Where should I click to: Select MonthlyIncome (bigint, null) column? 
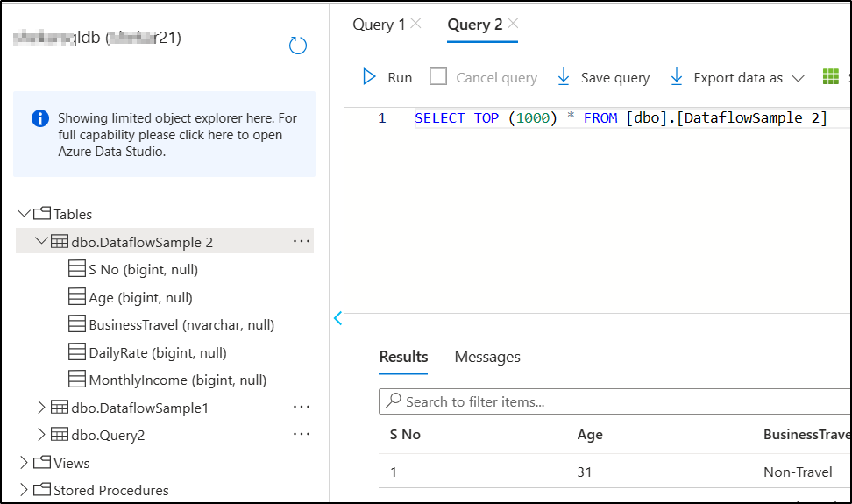pos(178,380)
